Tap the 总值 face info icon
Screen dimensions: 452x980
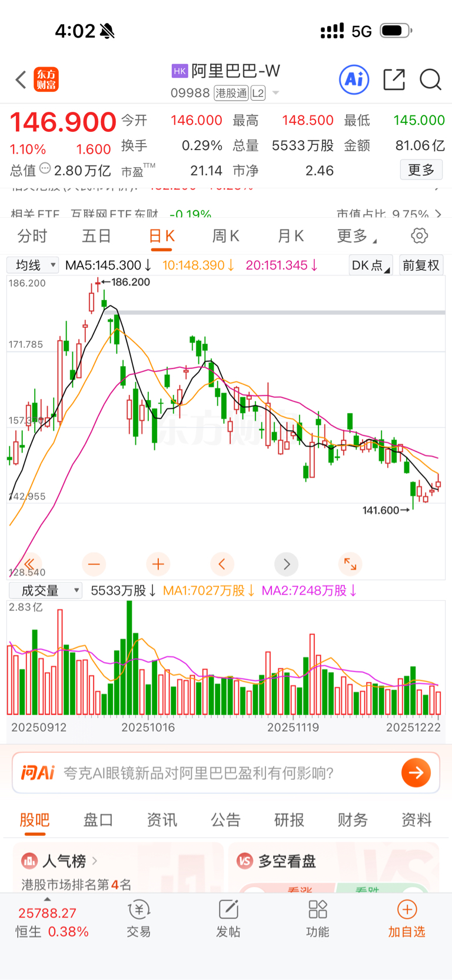click(45, 170)
